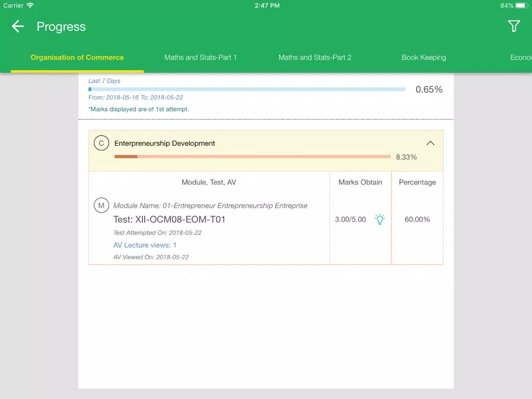
Task: Select the Organisation of Commerce tab
Action: [x=77, y=57]
